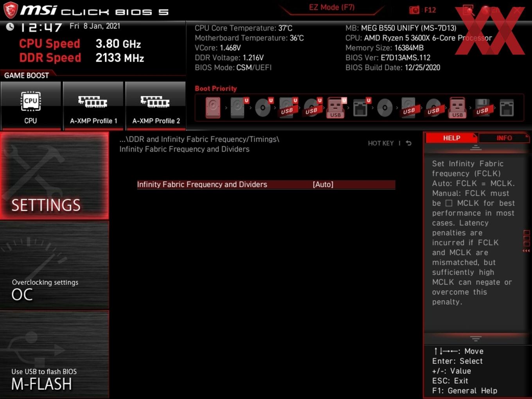Click the 'GAME BOOST' header label

(27, 75)
